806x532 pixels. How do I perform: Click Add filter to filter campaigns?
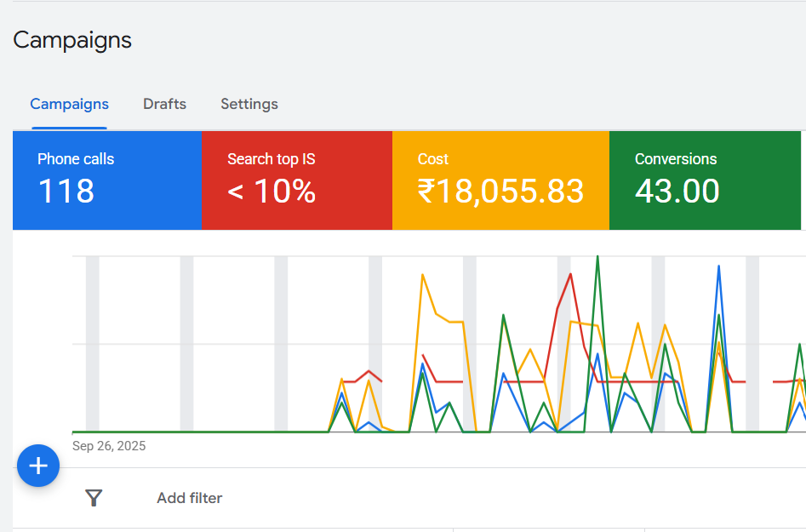click(x=188, y=498)
